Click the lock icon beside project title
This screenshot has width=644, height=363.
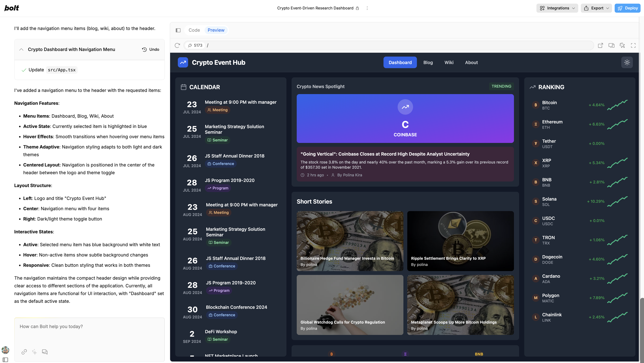click(x=357, y=8)
